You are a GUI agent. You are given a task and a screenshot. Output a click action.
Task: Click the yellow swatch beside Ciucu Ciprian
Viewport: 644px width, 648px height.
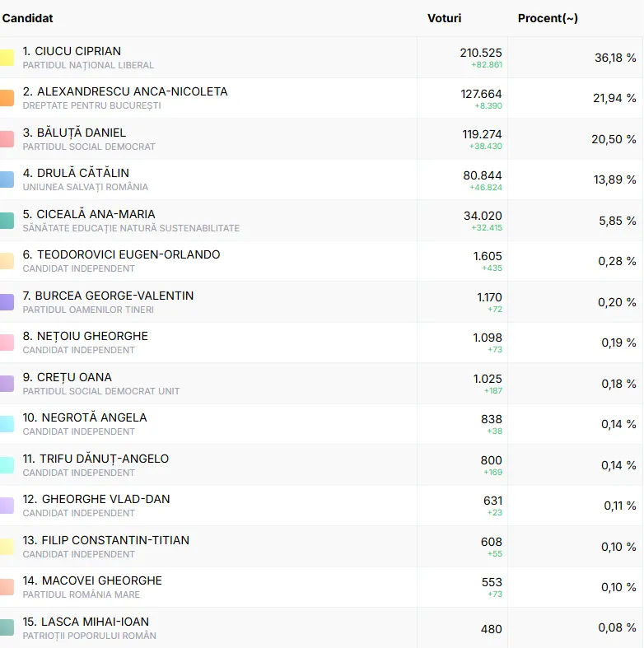(7, 58)
